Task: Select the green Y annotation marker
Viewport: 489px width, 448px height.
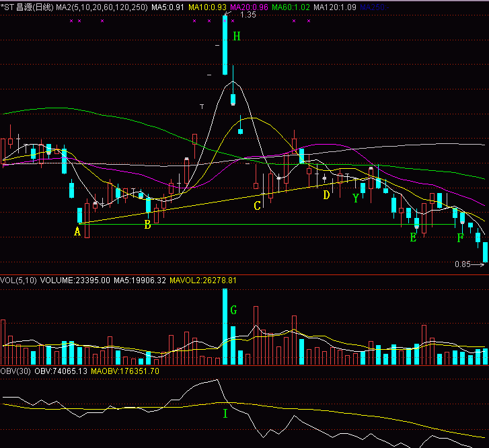Action: pyautogui.click(x=355, y=198)
